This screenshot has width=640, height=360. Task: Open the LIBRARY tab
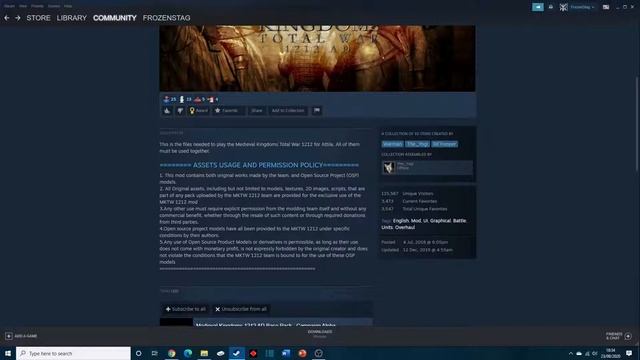click(72, 18)
